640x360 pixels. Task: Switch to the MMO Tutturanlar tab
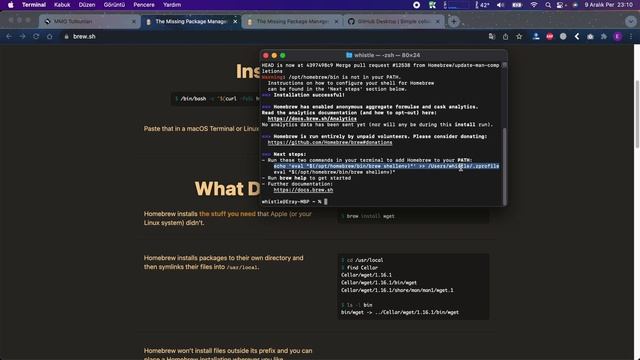[x=90, y=21]
